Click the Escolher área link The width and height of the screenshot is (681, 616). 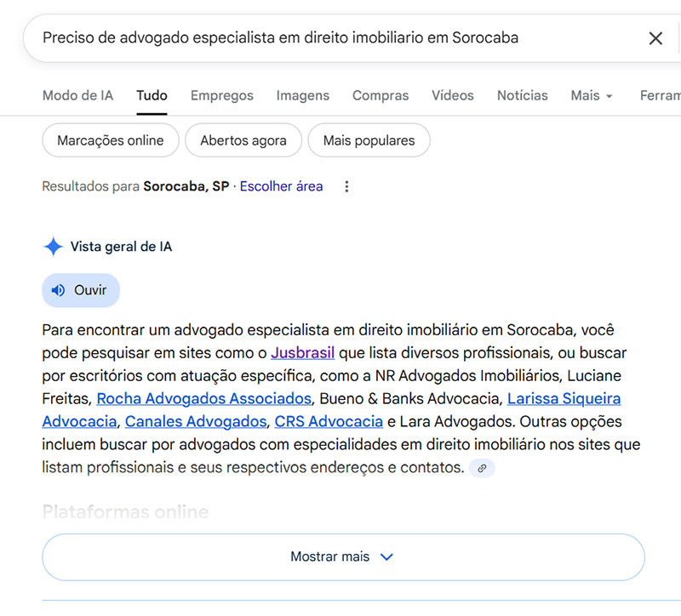[281, 186]
